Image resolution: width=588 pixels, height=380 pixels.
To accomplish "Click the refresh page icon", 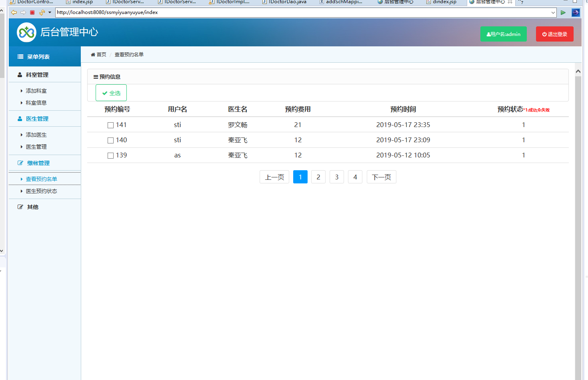I will (x=42, y=12).
